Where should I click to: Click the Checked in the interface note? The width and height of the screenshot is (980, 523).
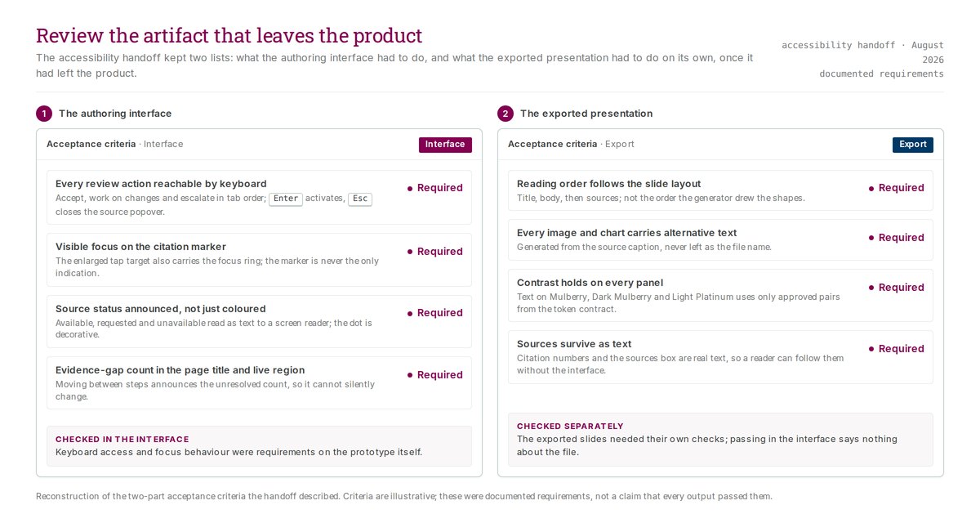259,446
